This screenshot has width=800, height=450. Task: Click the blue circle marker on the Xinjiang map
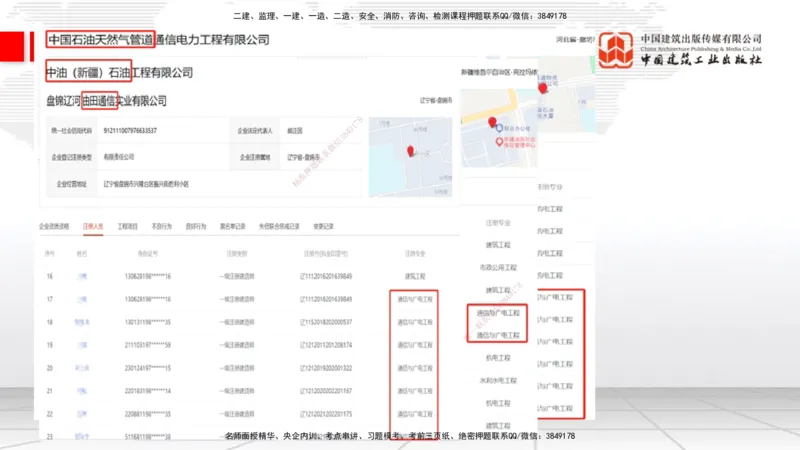pos(499,128)
